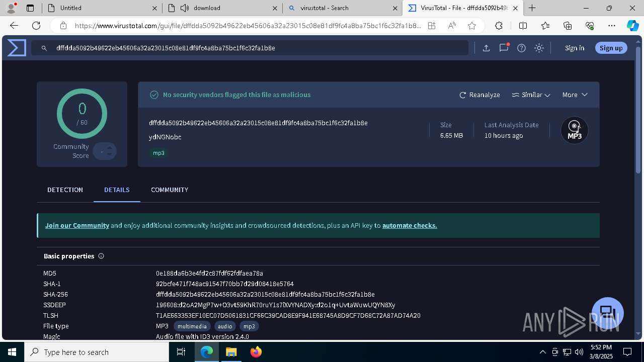Close the VirusTotal File browser tab
The height and width of the screenshot is (362, 644).
coord(515,8)
